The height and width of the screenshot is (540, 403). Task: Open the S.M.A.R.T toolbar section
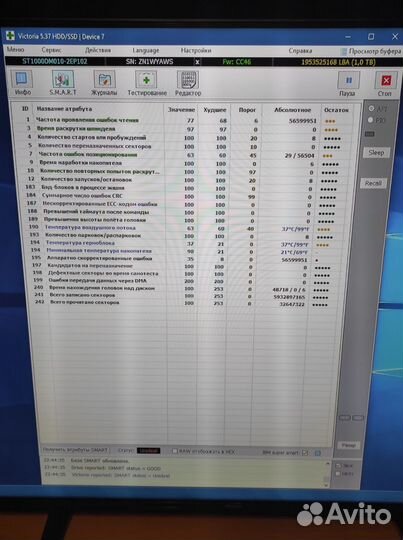63,82
